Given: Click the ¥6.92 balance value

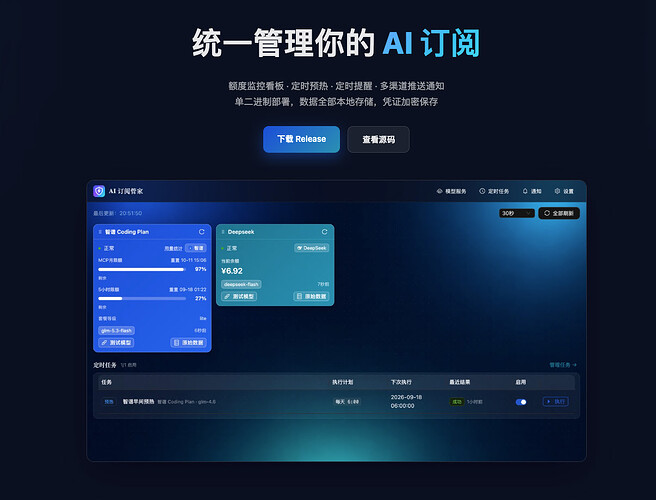Looking at the screenshot, I should point(232,271).
